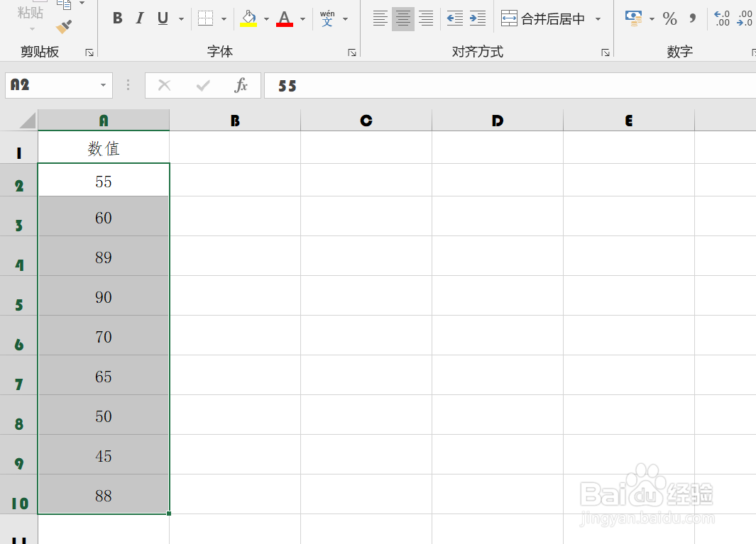Click cell with value 60
The height and width of the screenshot is (544, 756).
point(104,216)
